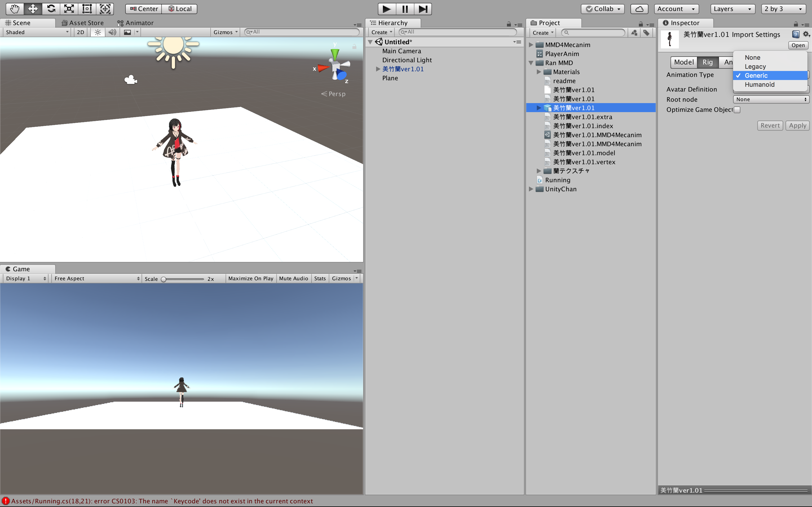
Task: Select Running folder in Project panel
Action: tap(557, 180)
